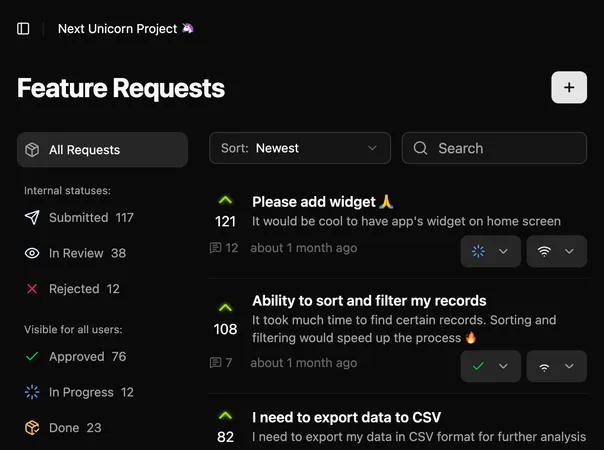Open 'I need to export data to CSV' title
Viewport: 604px width, 450px height.
pyautogui.click(x=346, y=417)
